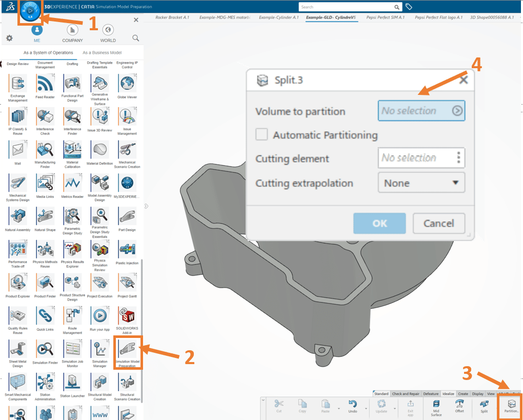Open the Cutting extrapolation dropdown
This screenshot has height=420, width=523.
(421, 183)
